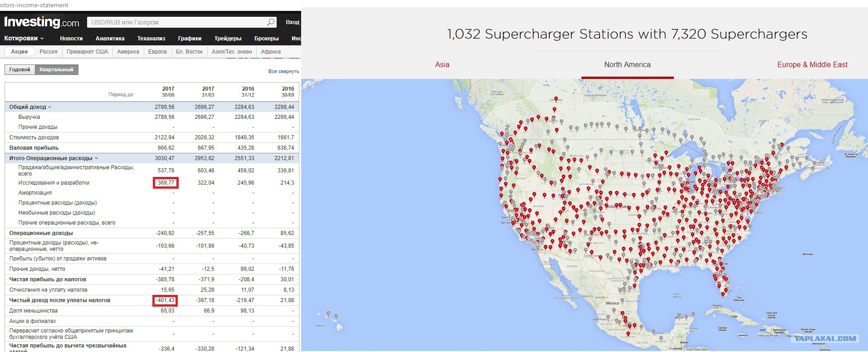Click the 3030,47 operating expenses value
This screenshot has height=352, width=868.
pos(165,158)
